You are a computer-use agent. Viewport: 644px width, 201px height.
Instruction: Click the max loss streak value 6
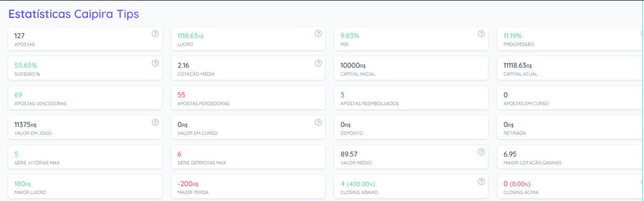tap(180, 154)
